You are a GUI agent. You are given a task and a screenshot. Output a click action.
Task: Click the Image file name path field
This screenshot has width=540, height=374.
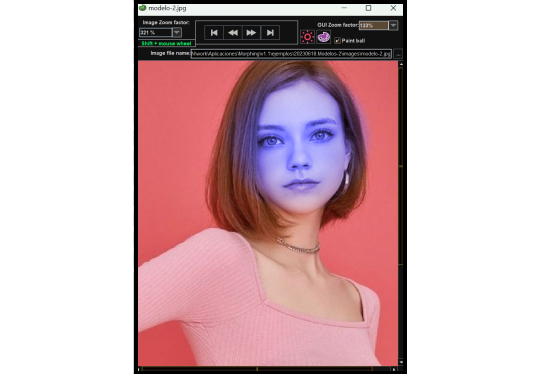[x=291, y=54]
